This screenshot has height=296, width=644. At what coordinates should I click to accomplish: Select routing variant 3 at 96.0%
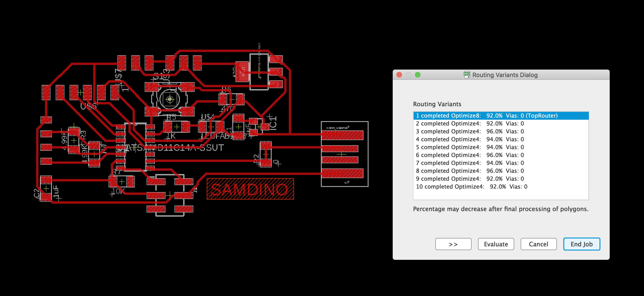point(469,131)
